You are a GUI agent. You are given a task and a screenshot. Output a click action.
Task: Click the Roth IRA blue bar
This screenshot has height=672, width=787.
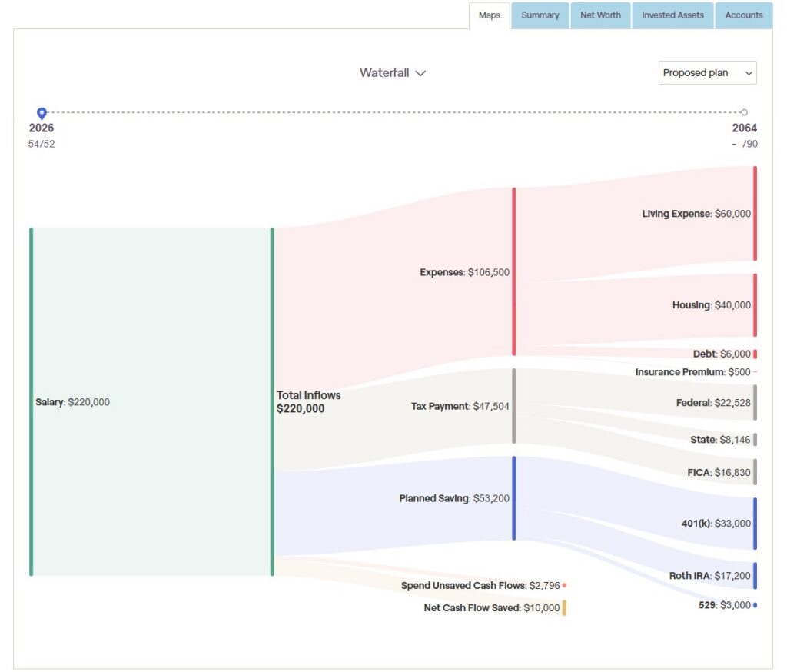(x=755, y=576)
